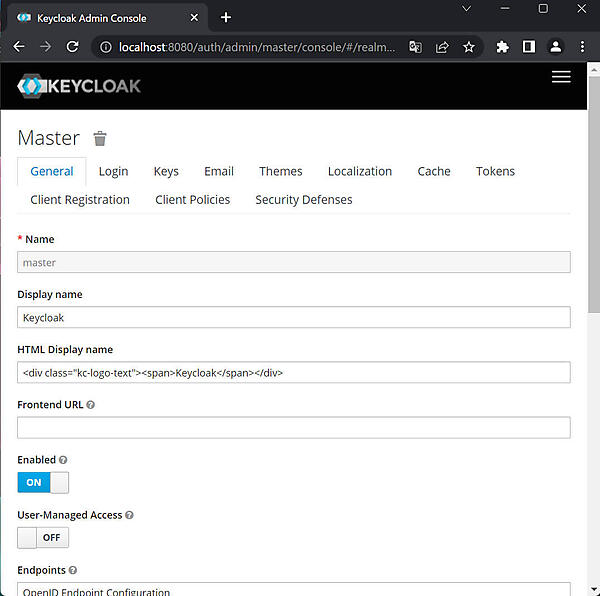Screen dimensions: 600x596
Task: Click the trash icon next to Master
Action: [100, 139]
